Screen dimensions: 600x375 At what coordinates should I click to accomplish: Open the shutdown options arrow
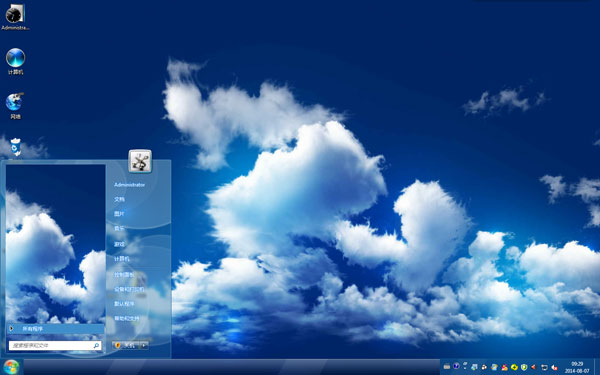click(x=144, y=345)
